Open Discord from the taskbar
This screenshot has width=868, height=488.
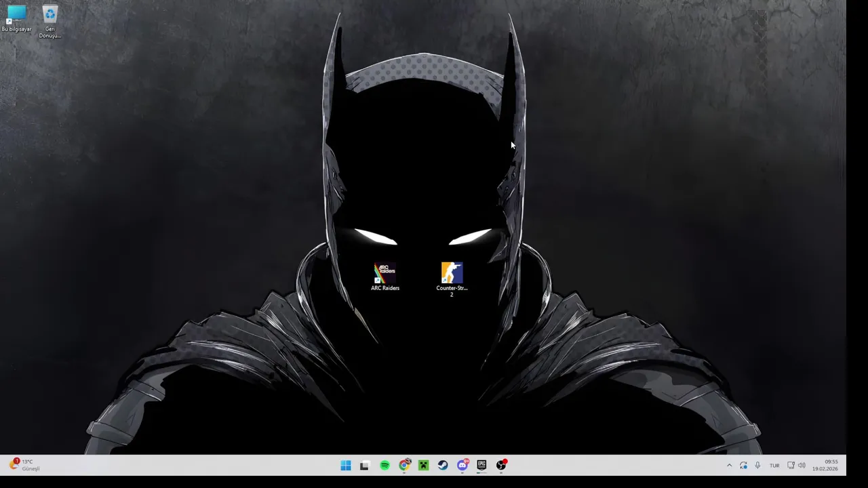click(x=462, y=465)
